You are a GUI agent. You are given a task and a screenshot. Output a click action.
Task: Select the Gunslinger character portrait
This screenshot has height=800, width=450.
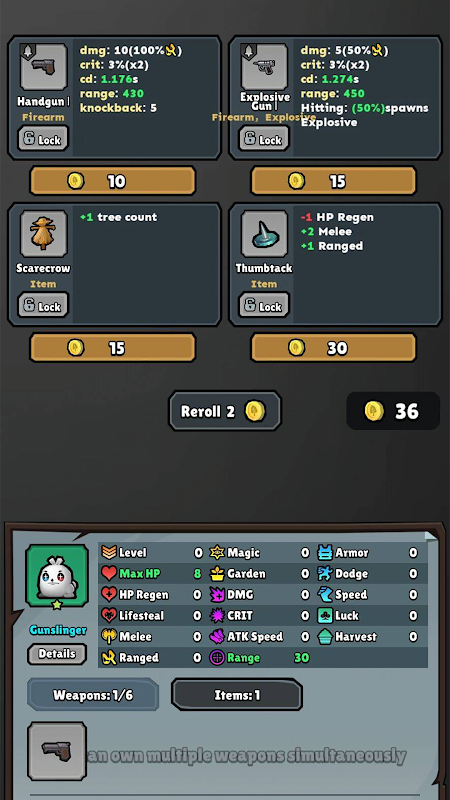pyautogui.click(x=57, y=576)
